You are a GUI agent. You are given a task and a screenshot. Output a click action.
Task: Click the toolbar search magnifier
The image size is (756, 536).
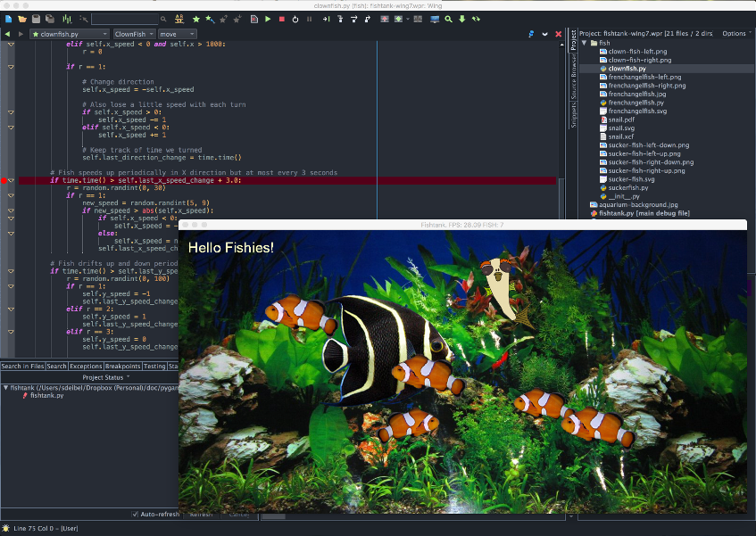(163, 20)
